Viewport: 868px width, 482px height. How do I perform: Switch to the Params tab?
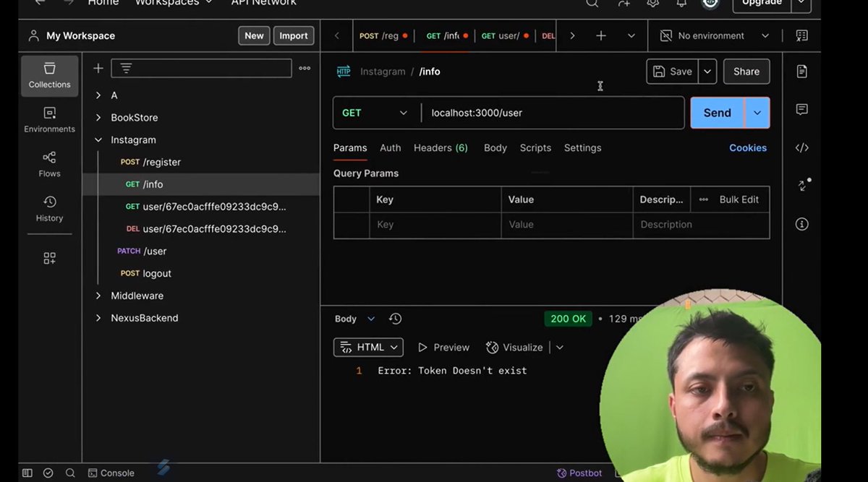click(350, 147)
